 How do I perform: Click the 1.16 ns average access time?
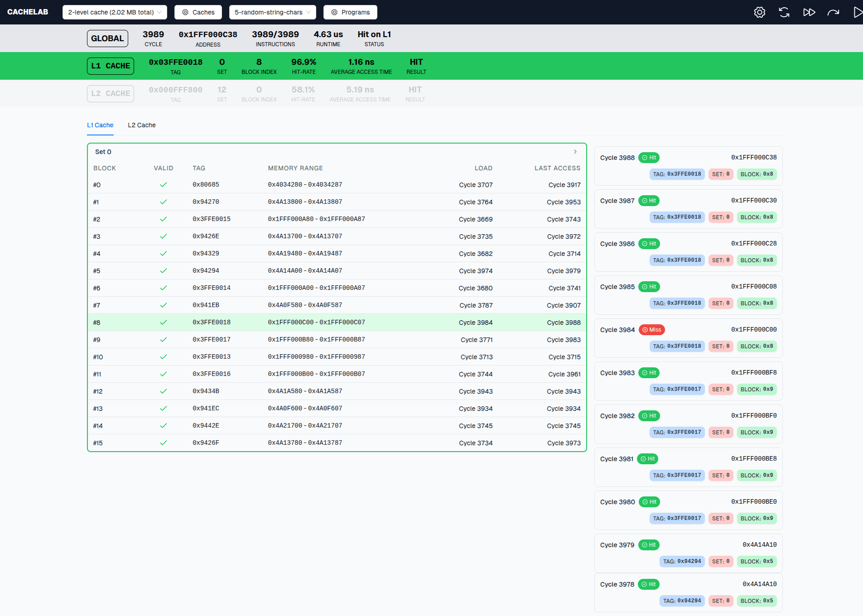pyautogui.click(x=361, y=62)
